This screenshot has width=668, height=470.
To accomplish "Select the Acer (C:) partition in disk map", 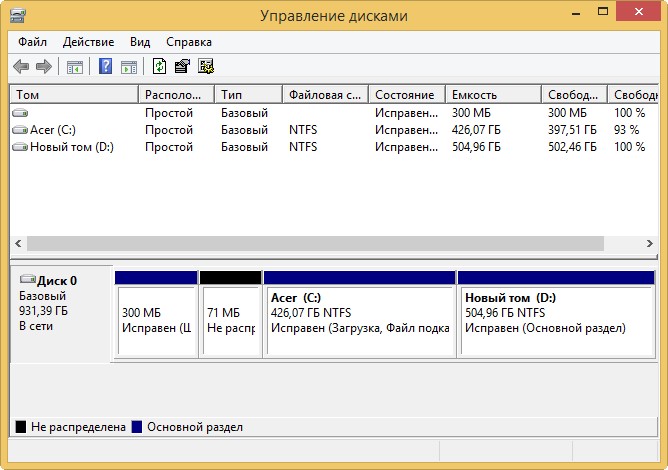I will 359,320.
